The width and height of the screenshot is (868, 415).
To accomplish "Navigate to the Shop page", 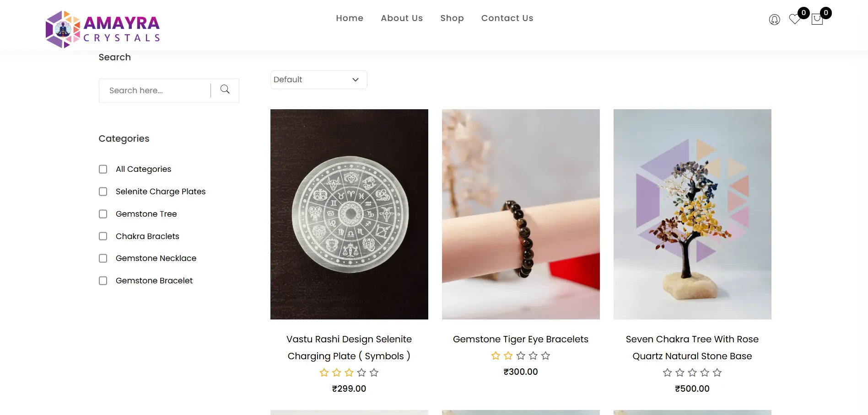I will (452, 18).
